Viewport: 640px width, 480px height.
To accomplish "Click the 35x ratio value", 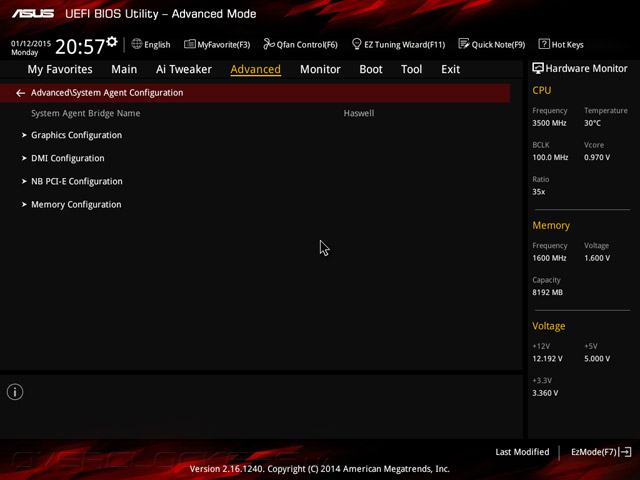I will (x=538, y=191).
